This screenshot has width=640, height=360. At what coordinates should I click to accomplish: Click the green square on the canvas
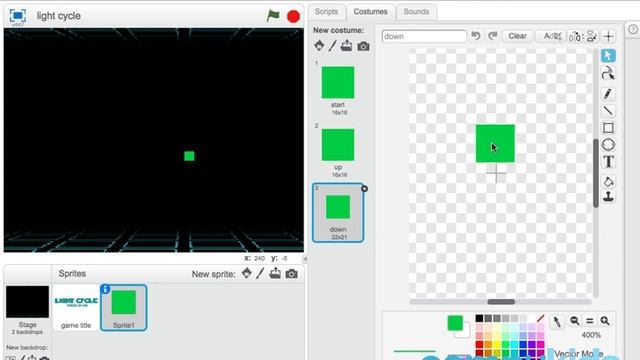[x=495, y=144]
